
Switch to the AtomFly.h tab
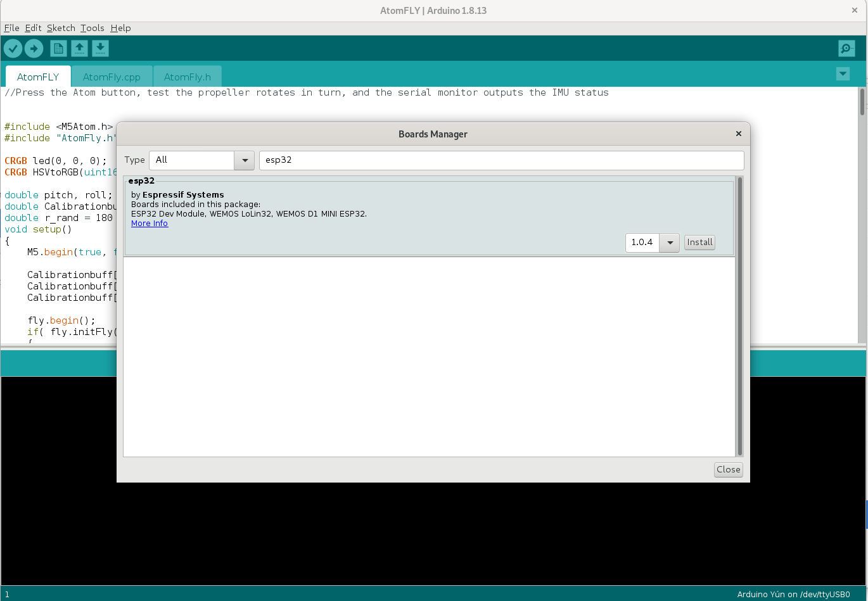click(187, 77)
